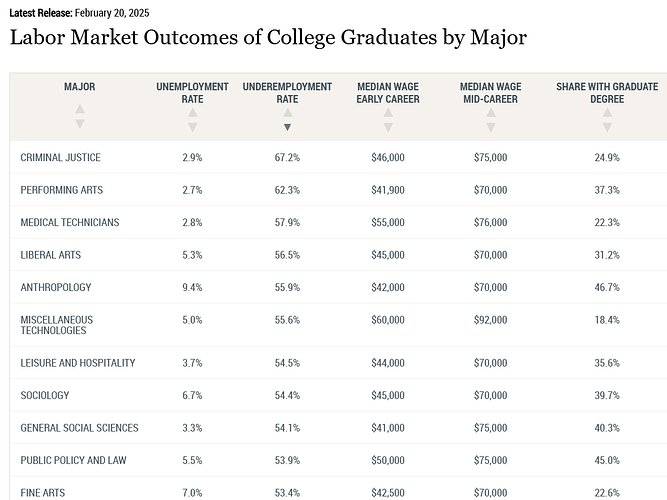
Task: Select the Anthropology major cell
Action: (55, 287)
